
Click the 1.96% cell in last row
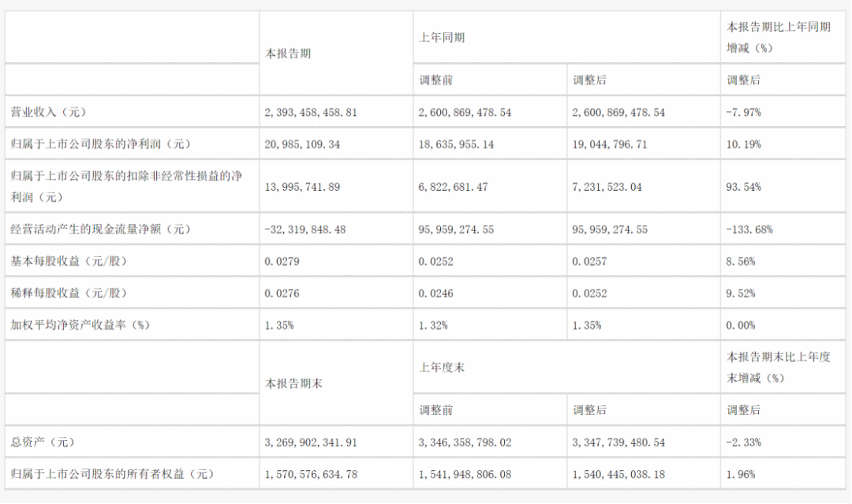(x=741, y=474)
